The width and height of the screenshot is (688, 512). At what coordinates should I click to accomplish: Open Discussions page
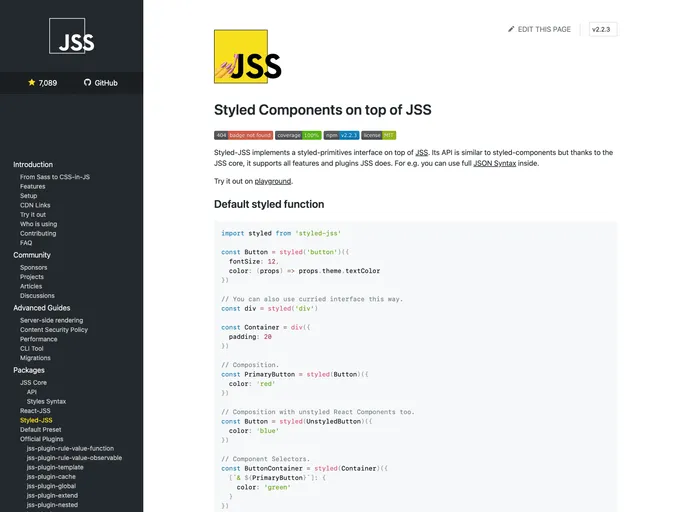(x=37, y=296)
